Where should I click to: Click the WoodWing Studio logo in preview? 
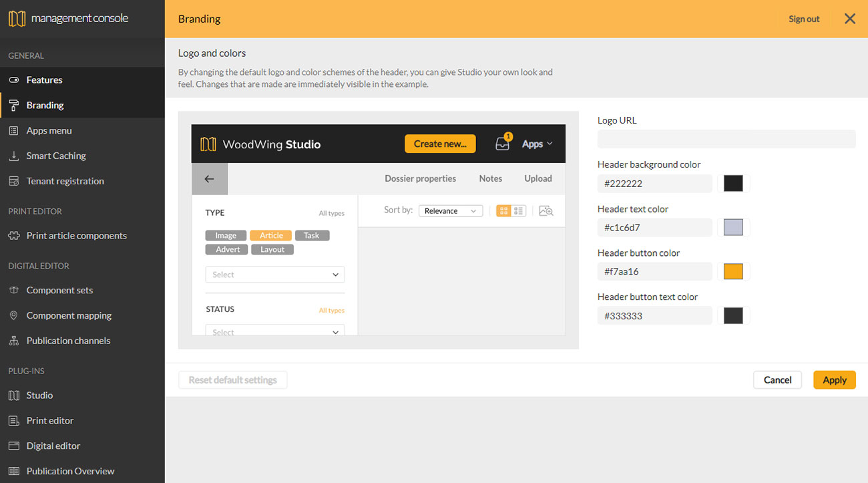tap(260, 144)
